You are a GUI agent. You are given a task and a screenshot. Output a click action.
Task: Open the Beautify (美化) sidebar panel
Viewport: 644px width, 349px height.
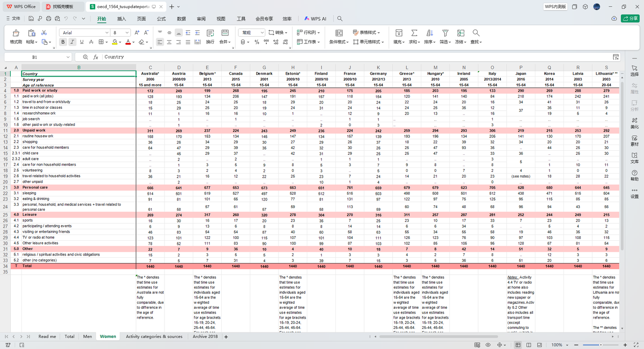pyautogui.click(x=635, y=123)
